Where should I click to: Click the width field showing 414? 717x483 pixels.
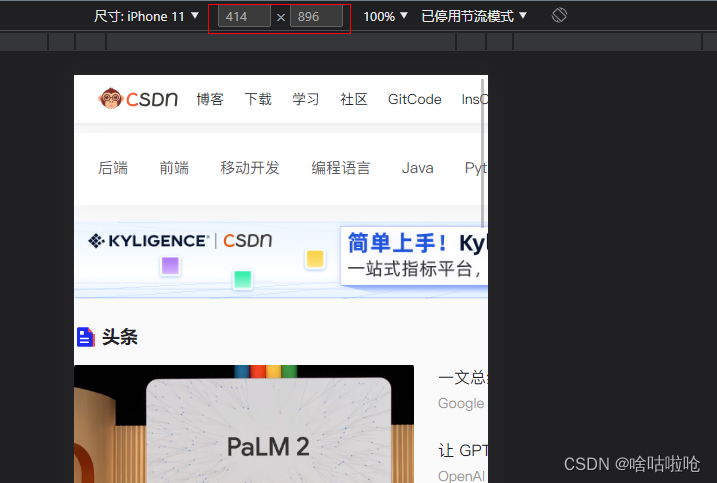click(244, 16)
